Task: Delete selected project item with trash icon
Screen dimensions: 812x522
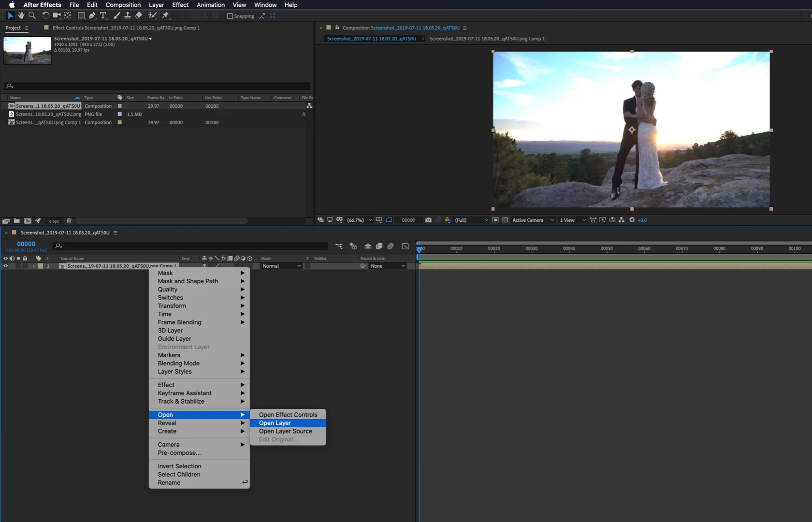Action: point(69,221)
